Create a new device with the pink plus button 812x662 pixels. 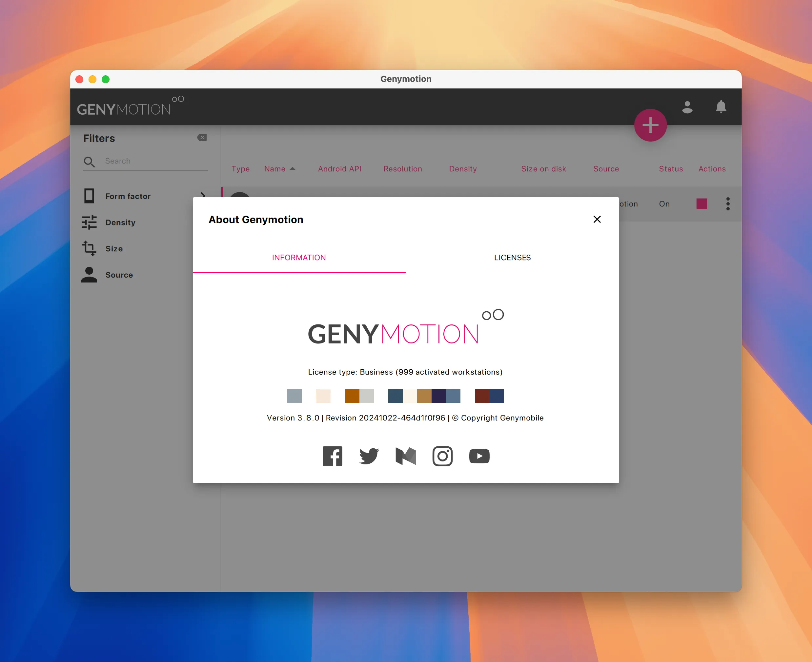point(650,126)
